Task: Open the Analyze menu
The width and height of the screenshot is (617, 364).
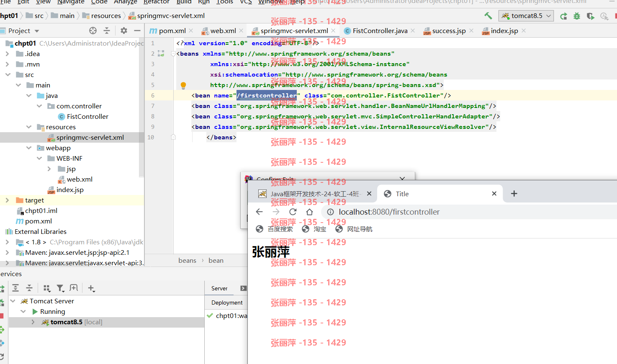Action: coord(125,2)
